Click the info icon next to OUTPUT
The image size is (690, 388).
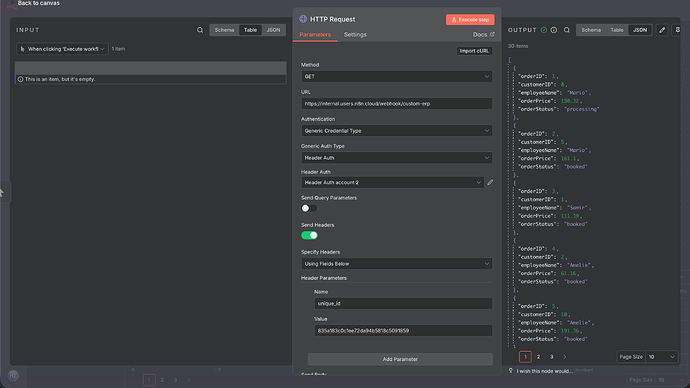click(x=554, y=30)
